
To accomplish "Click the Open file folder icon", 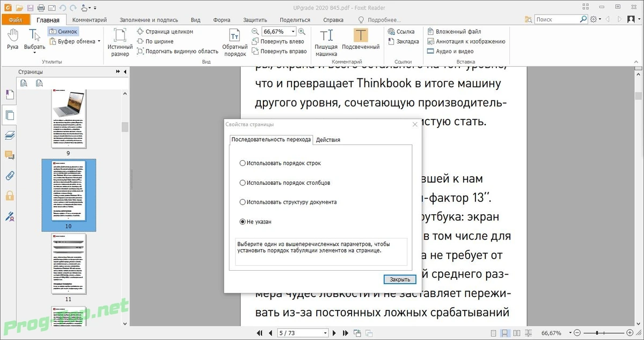I will pos(19,7).
